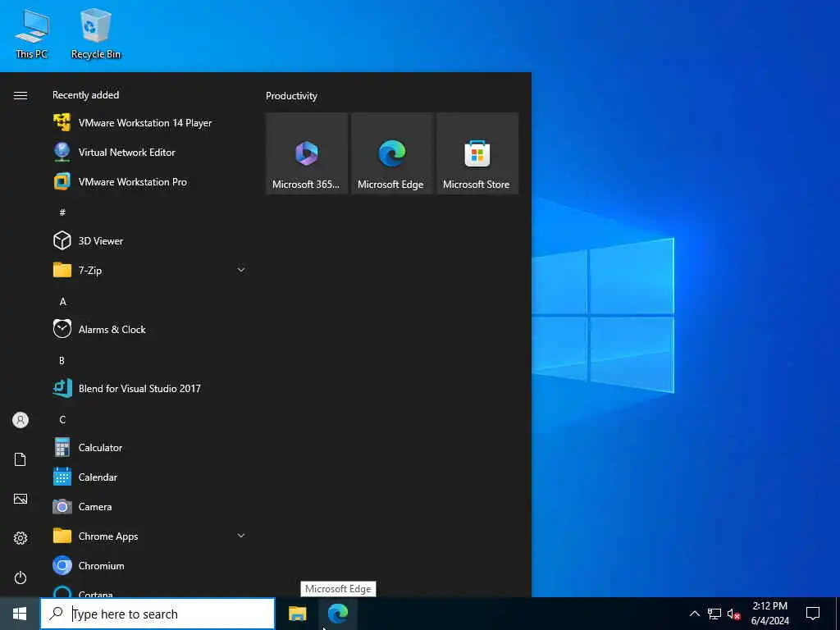Click the 'A' letter group header
The height and width of the screenshot is (630, 840).
coord(62,302)
